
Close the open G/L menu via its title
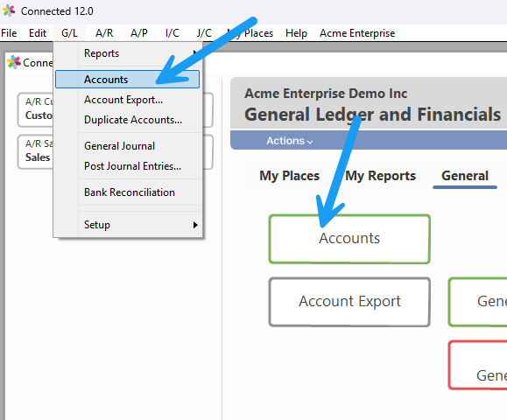69,33
